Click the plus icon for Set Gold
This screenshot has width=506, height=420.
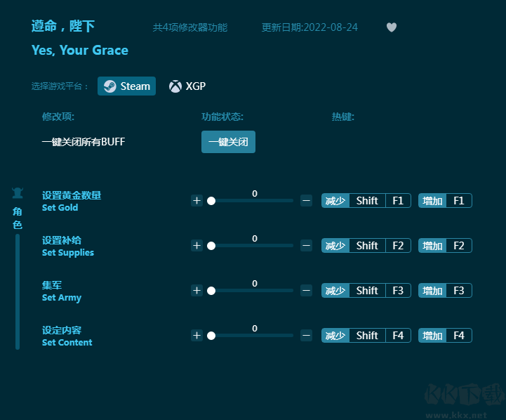point(197,201)
